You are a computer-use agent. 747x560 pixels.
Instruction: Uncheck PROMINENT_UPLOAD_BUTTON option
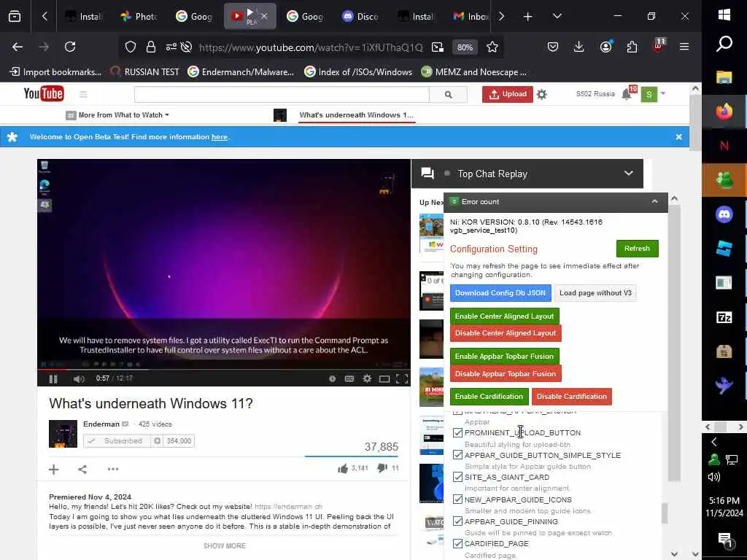pyautogui.click(x=457, y=433)
